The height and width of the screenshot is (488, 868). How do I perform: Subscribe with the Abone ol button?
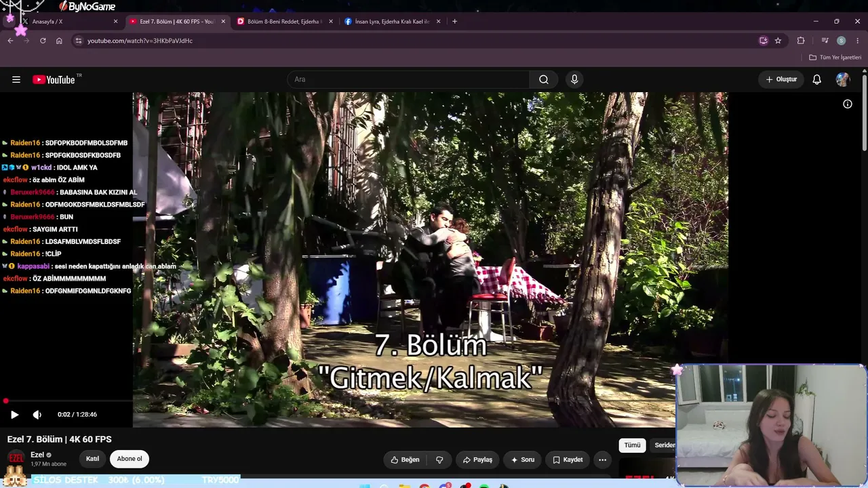click(130, 459)
